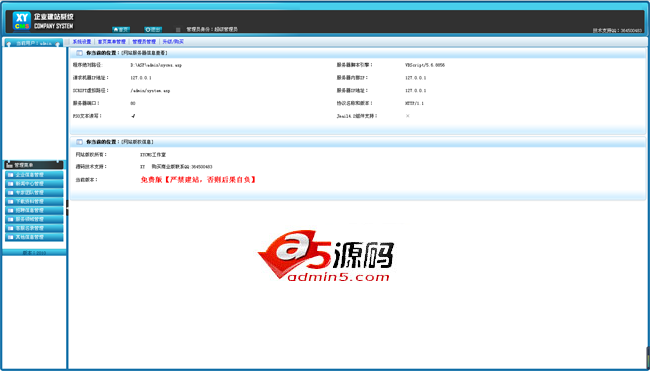Screen dimensions: 650x371
Task: Click the FSO support checkmark
Action: click(133, 116)
